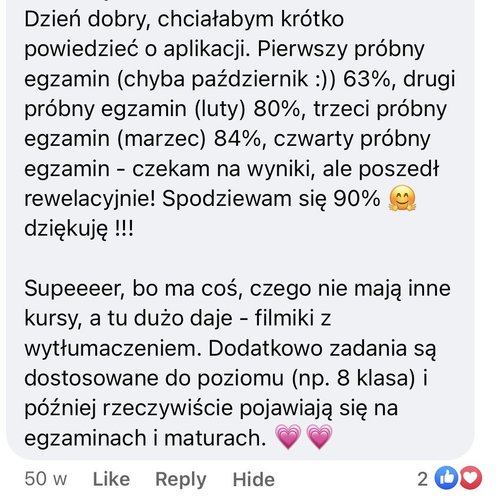
Task: Click the words 'egzaminach i maturach'
Action: pyautogui.click(x=143, y=438)
